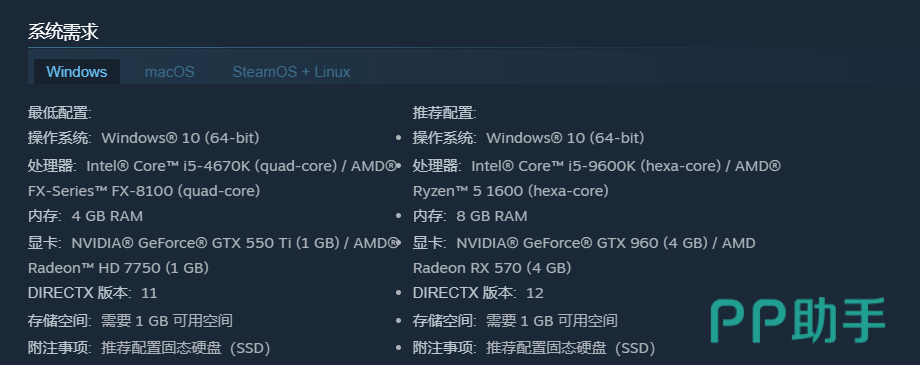Select the Windows requirements tab
This screenshot has width=920, height=365.
pyautogui.click(x=77, y=72)
